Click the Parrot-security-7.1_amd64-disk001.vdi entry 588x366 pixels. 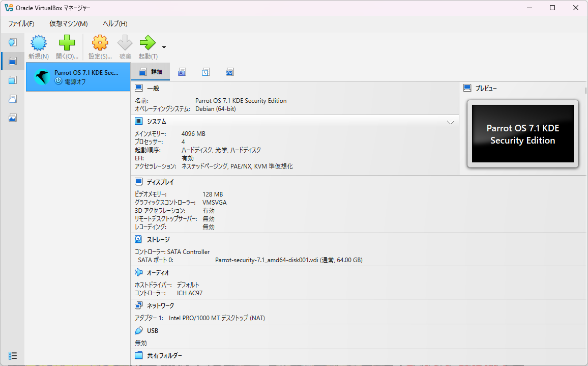pyautogui.click(x=289, y=260)
